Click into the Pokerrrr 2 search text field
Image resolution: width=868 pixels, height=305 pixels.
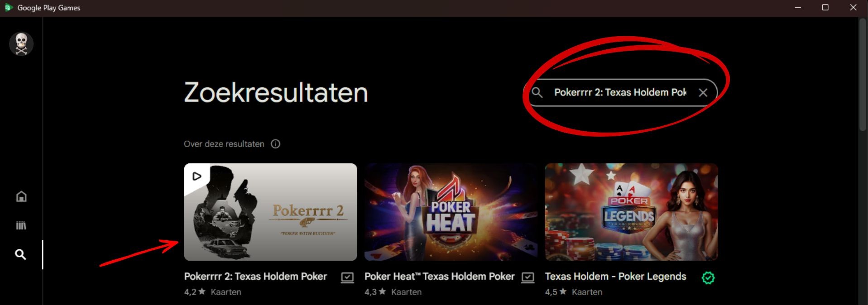(x=620, y=92)
